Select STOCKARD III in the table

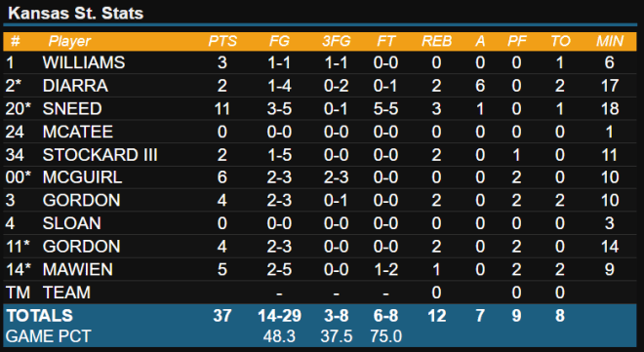tap(100, 155)
